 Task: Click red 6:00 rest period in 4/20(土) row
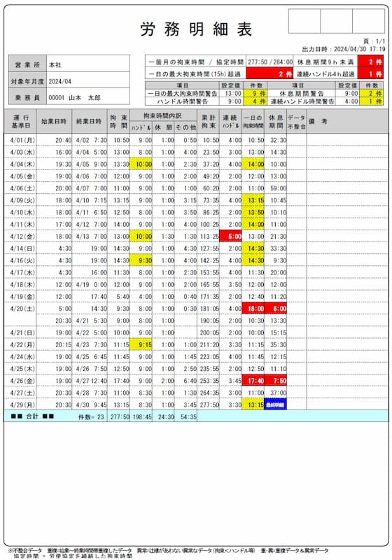click(275, 309)
